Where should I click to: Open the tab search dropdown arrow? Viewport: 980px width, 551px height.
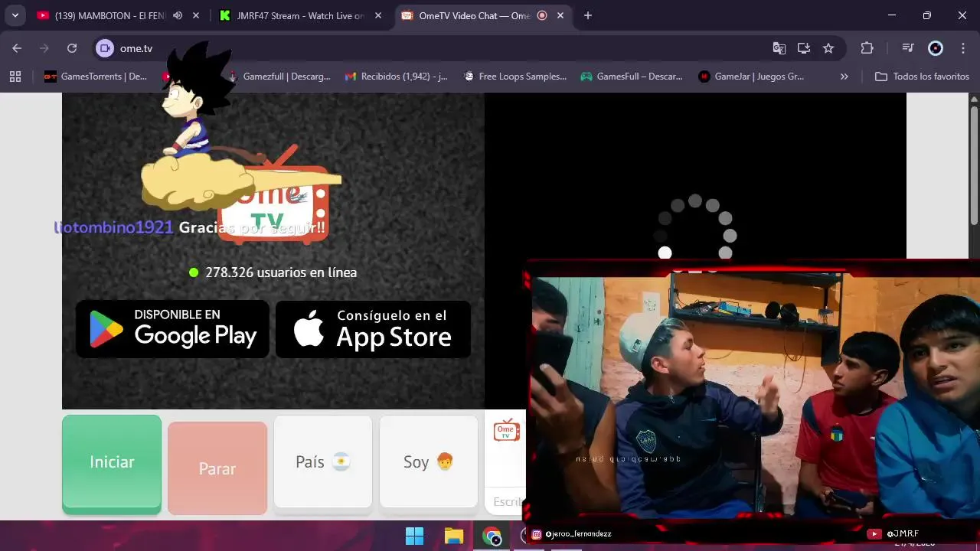tap(15, 15)
